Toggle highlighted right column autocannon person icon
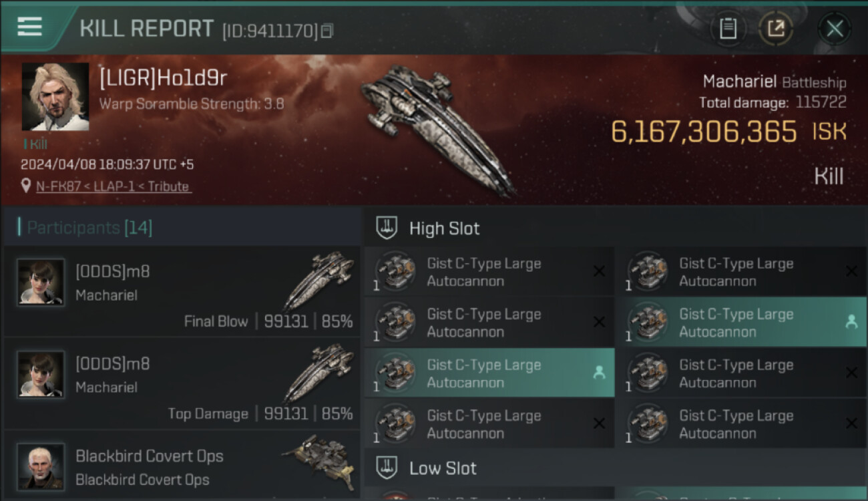The width and height of the screenshot is (868, 501). (851, 322)
